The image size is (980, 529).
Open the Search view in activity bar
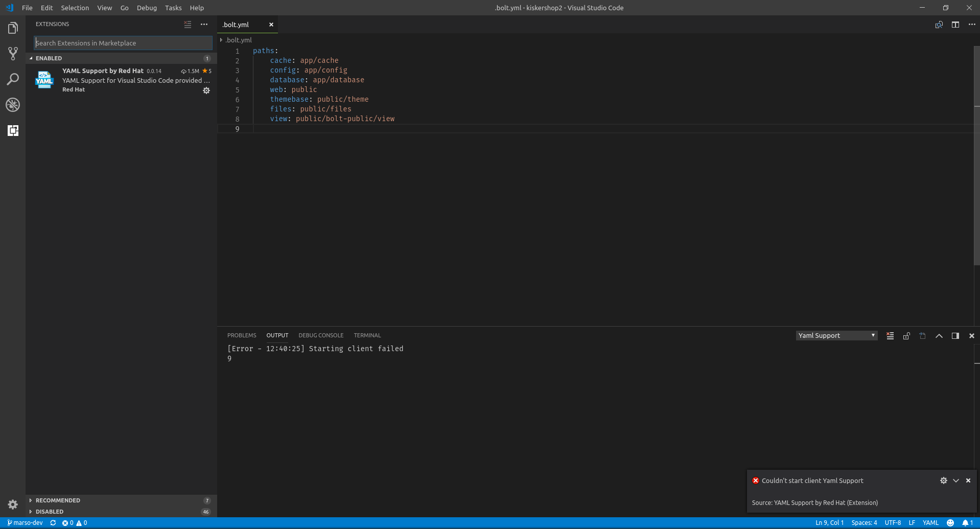coord(13,79)
